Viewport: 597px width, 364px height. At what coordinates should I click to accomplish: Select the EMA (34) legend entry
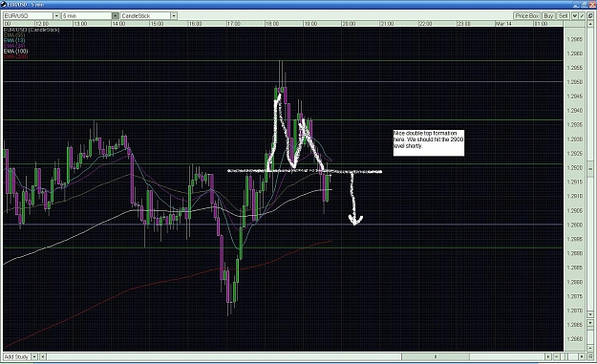[14, 46]
